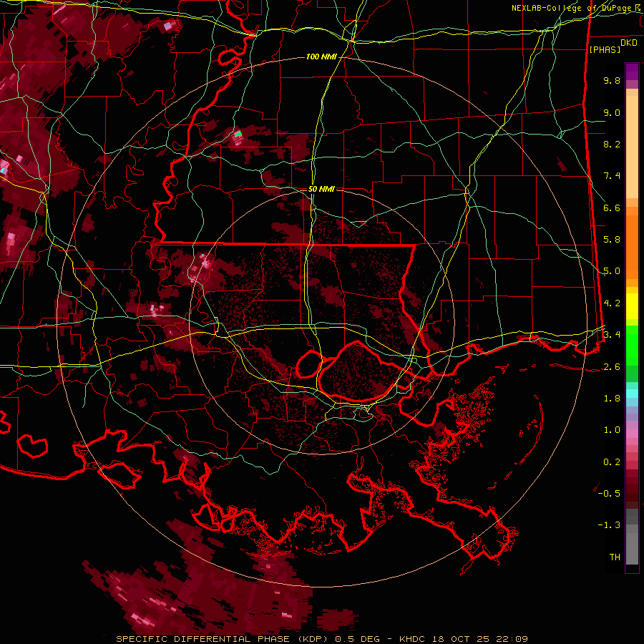644x644 pixels.
Task: Click the 8.2 scale value
Action: [x=612, y=144]
